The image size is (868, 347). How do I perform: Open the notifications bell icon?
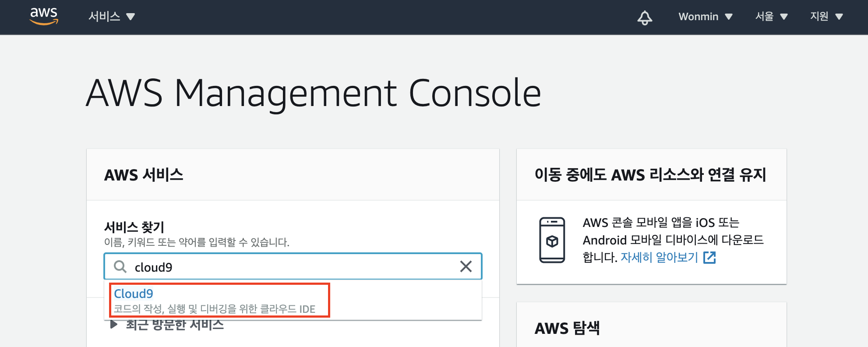(x=644, y=18)
